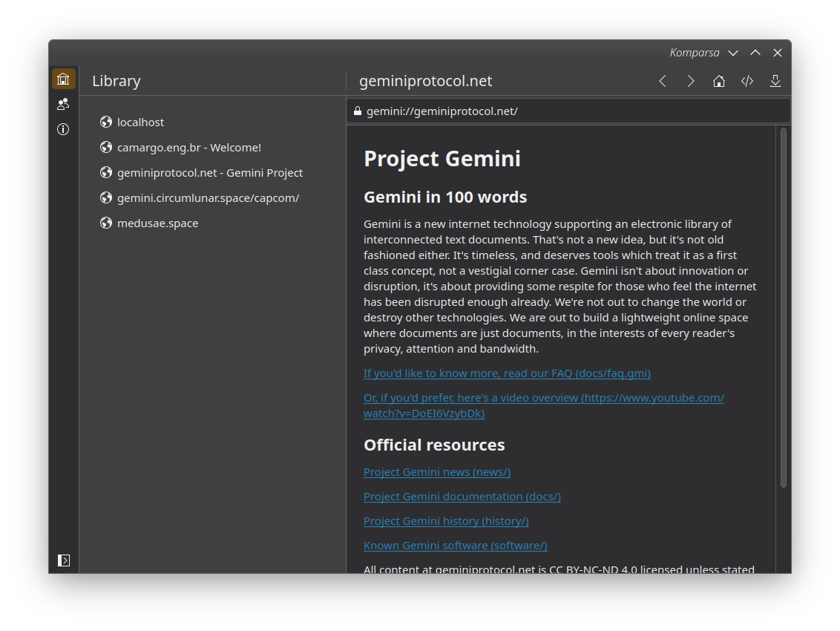View page source code
The image size is (840, 631).
[747, 81]
